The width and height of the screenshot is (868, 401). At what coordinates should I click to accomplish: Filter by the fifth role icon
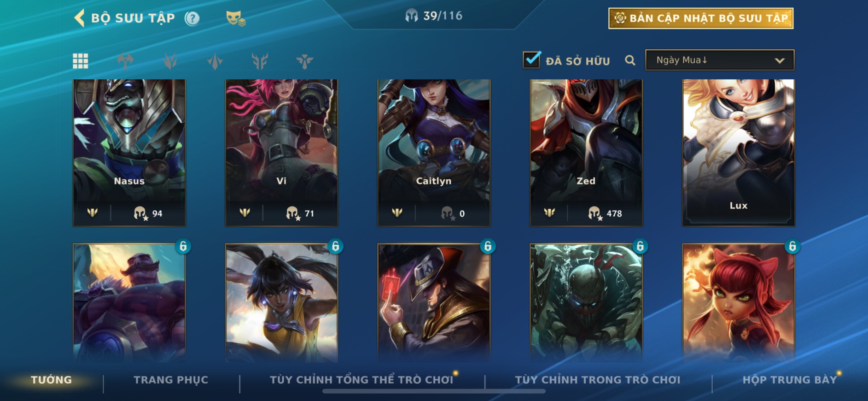[x=304, y=61]
